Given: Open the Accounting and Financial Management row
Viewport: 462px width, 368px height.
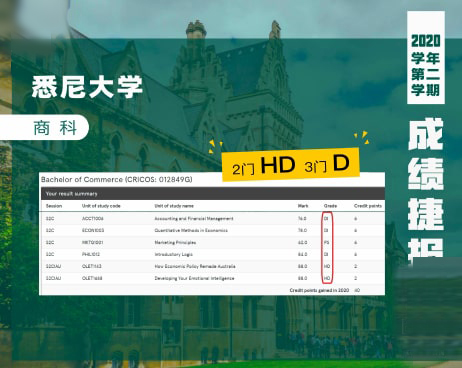Looking at the screenshot, I should point(212,219).
